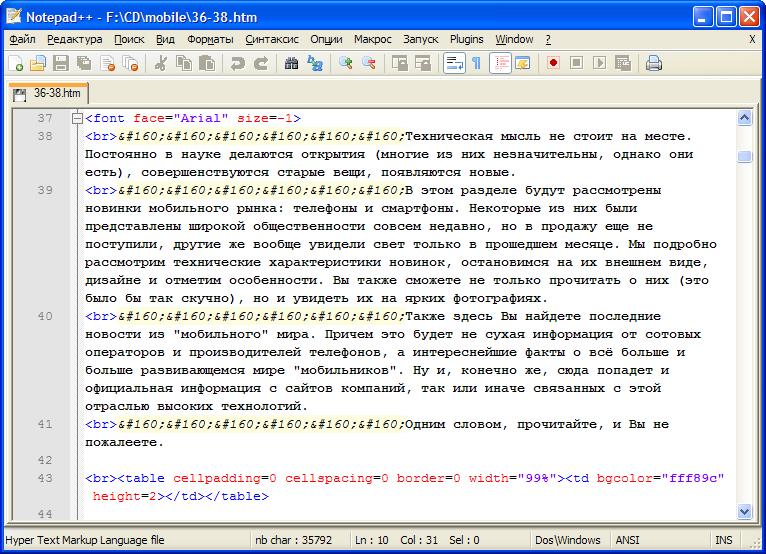Close document with menu bar X
The height and width of the screenshot is (554, 766).
(x=752, y=39)
